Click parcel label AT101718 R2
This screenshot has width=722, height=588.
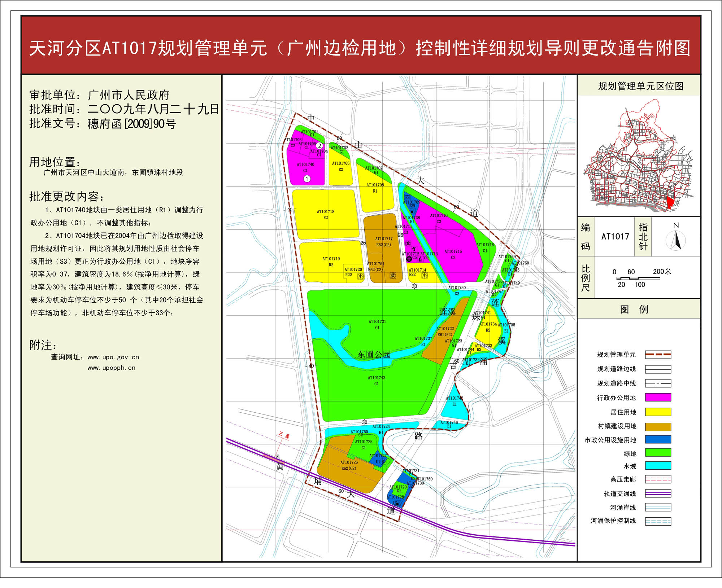[x=326, y=215]
